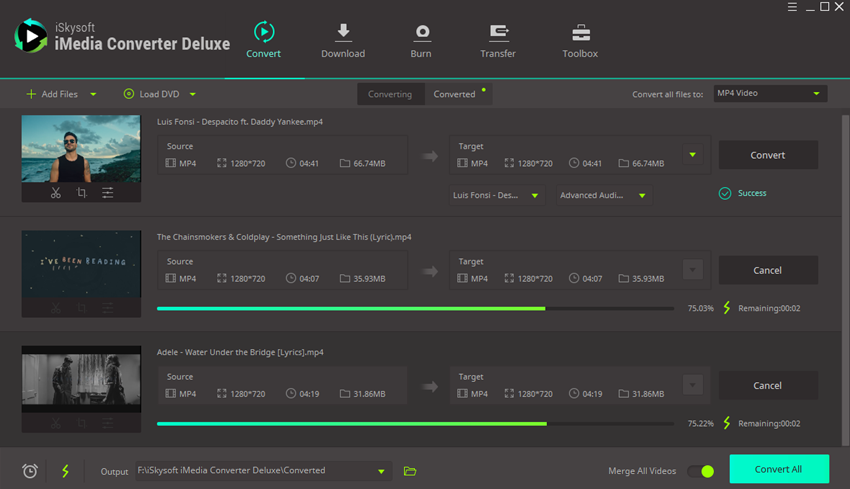
Task: Open the Toolbox tab
Action: pos(580,40)
